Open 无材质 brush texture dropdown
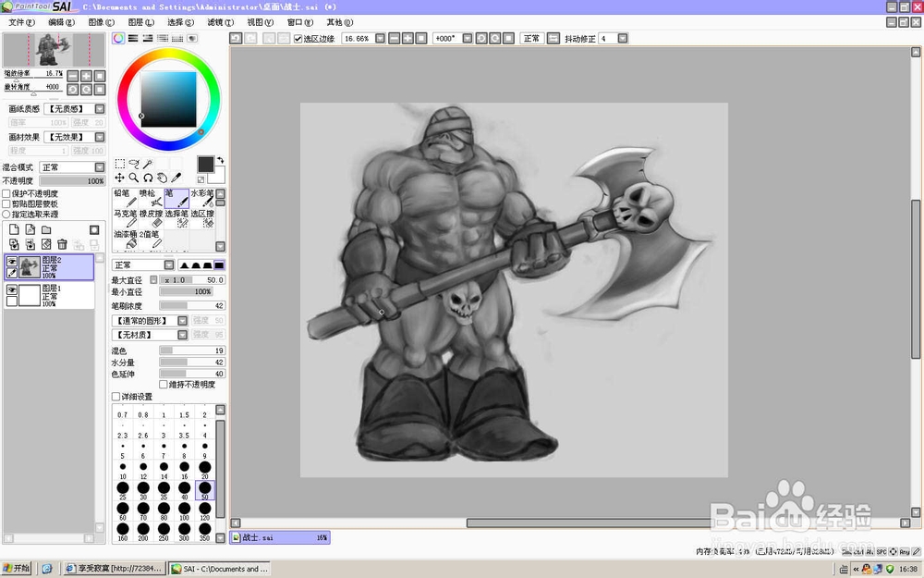The width and height of the screenshot is (924, 578). point(183,335)
